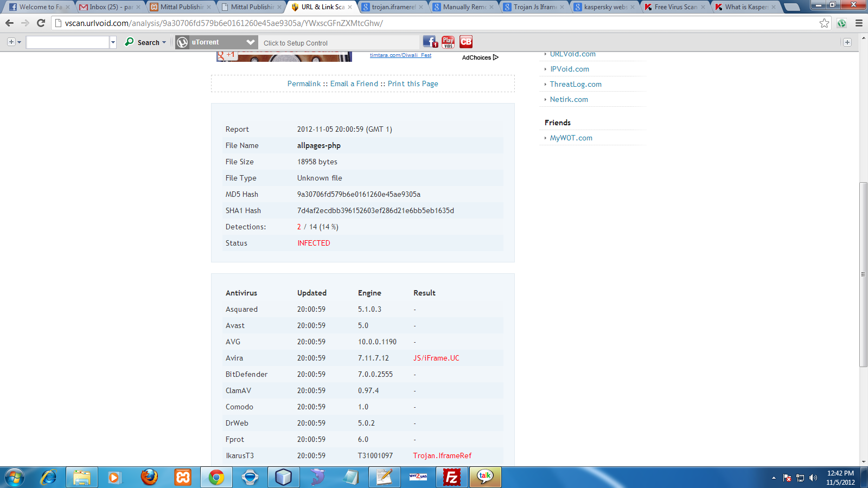Launch XAMPP from the taskbar

(x=183, y=477)
